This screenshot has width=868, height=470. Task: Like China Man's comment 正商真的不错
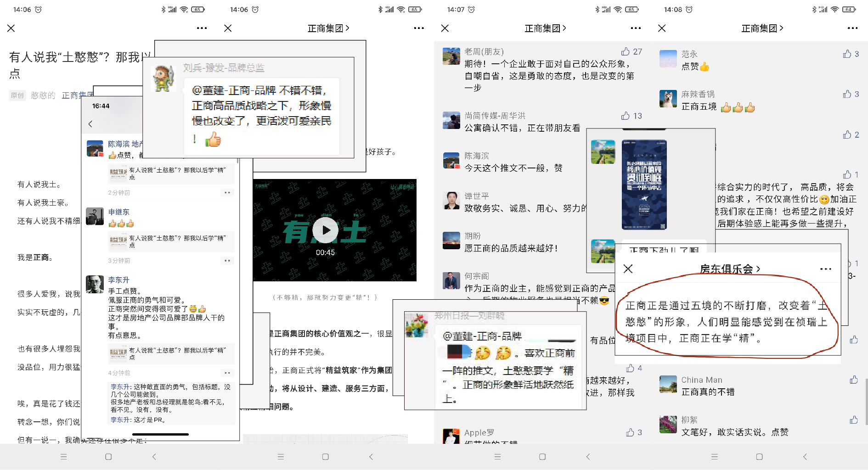[854, 380]
